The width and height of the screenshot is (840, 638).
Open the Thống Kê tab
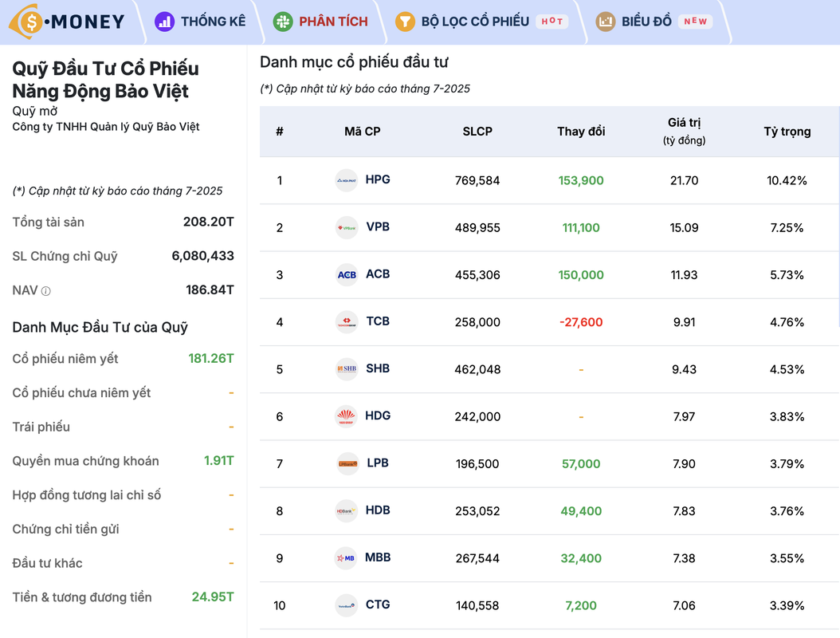(200, 22)
